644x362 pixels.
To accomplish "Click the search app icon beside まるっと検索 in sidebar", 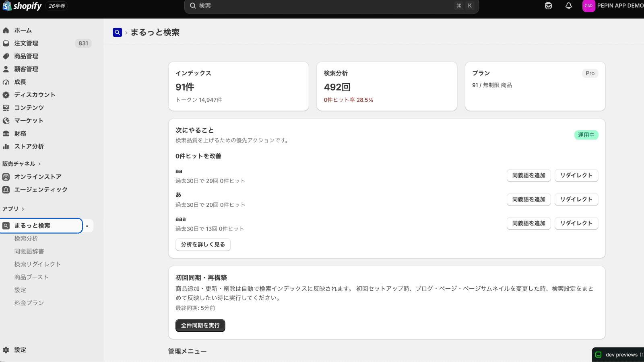I will pyautogui.click(x=6, y=226).
